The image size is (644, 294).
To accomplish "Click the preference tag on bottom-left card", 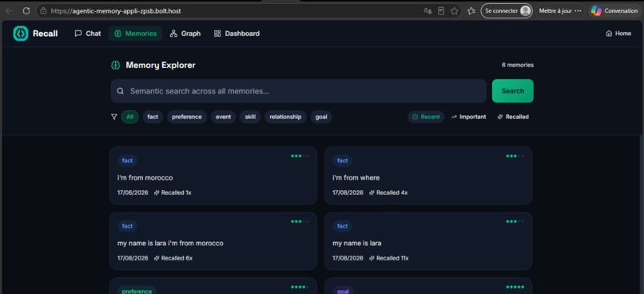I will [137, 291].
